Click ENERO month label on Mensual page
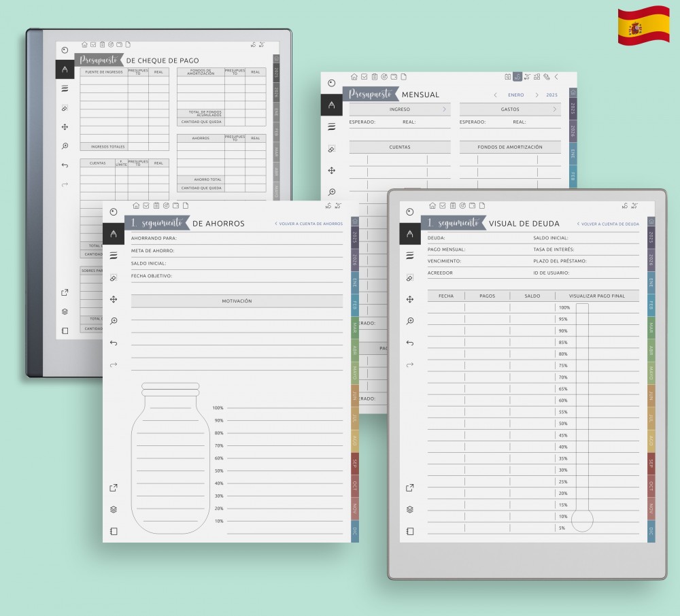The width and height of the screenshot is (680, 616). (x=516, y=95)
